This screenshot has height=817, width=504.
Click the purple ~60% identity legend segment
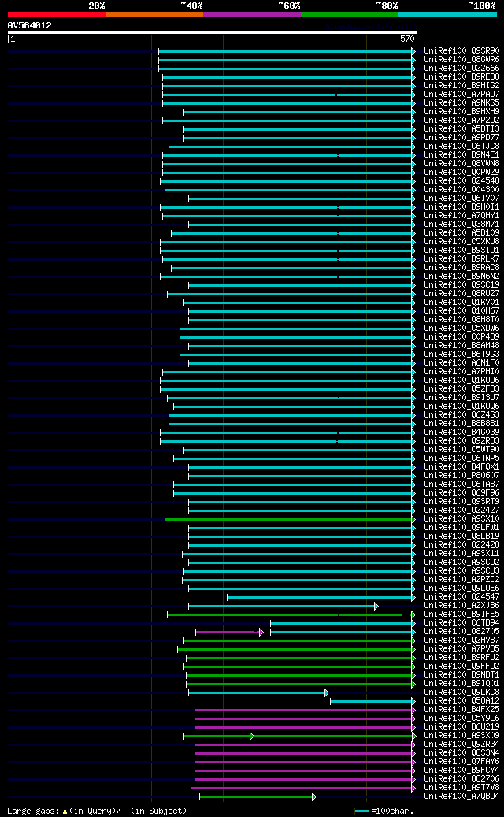252,14
